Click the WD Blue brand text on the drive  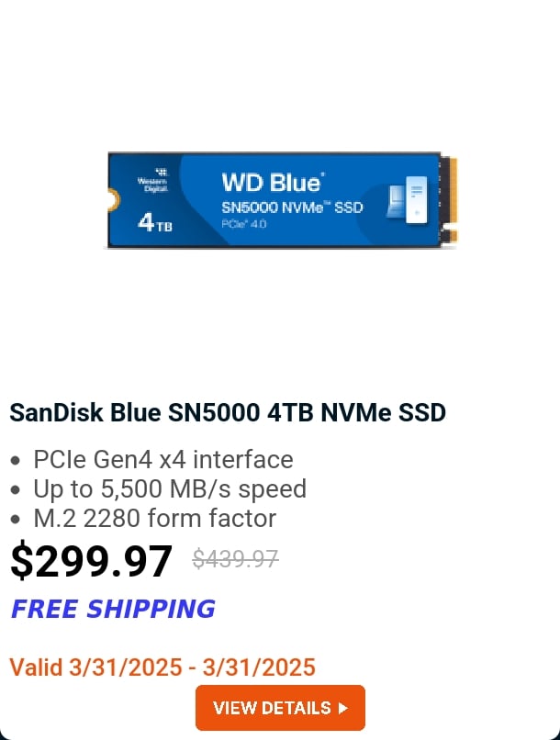272,183
